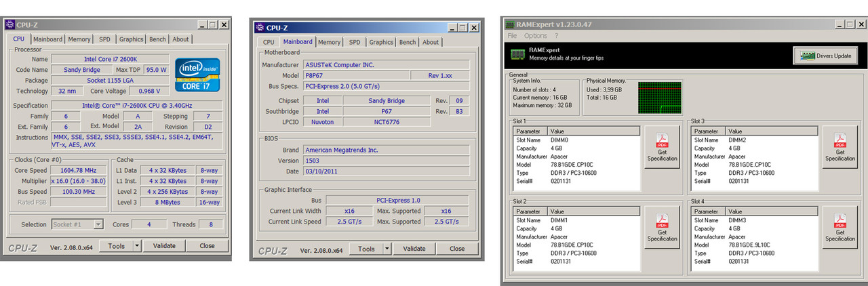The height and width of the screenshot is (286, 868).
Task: Select Memory tab in middle CPU-Z window
Action: pos(330,42)
